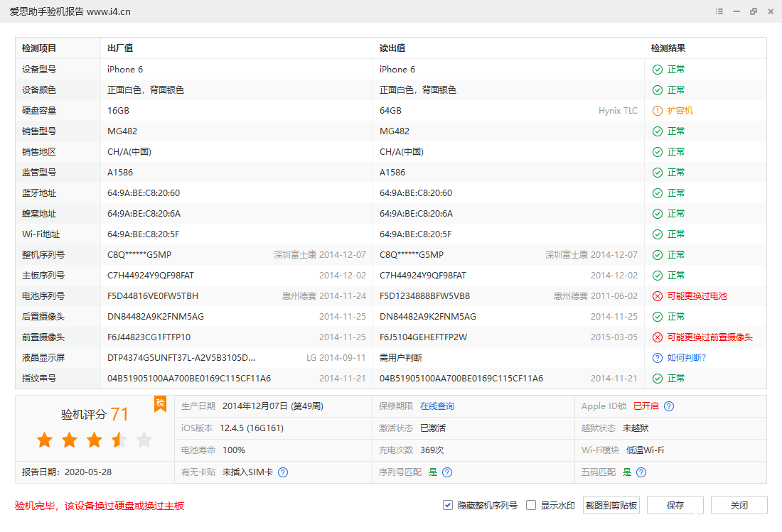782x532 pixels.
Task: Click the blue question icon beside 如何判断?
Action: (658, 358)
